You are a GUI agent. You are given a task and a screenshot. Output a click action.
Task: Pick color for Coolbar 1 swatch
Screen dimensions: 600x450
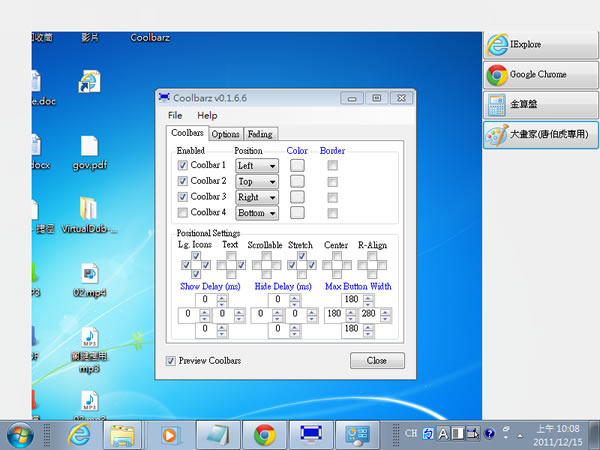(297, 165)
